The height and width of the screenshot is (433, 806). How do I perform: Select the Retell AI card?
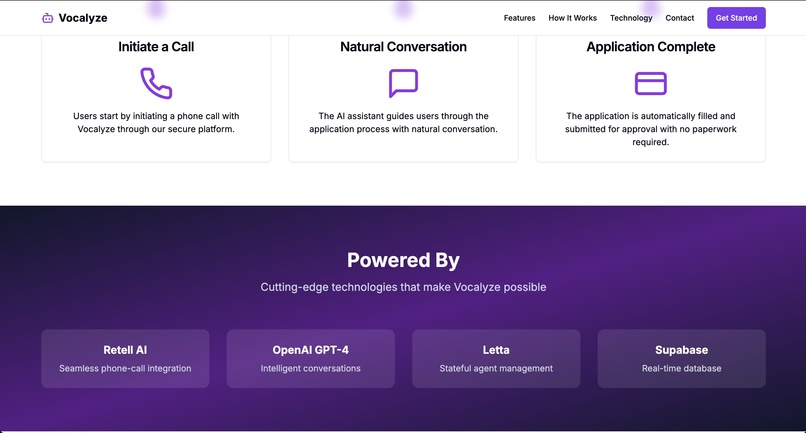[125, 358]
